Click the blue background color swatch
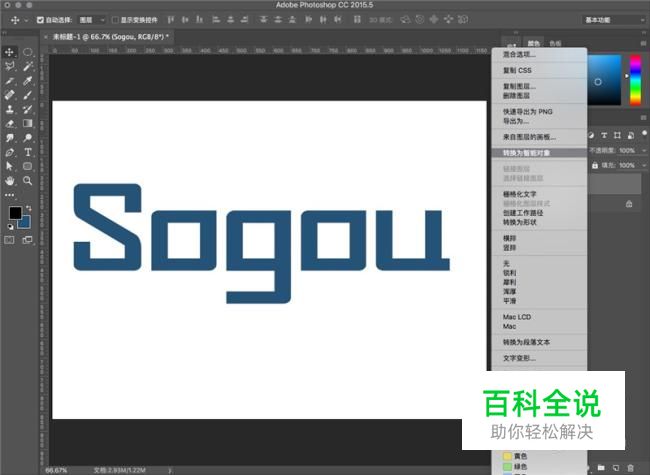The image size is (650, 475). click(25, 223)
